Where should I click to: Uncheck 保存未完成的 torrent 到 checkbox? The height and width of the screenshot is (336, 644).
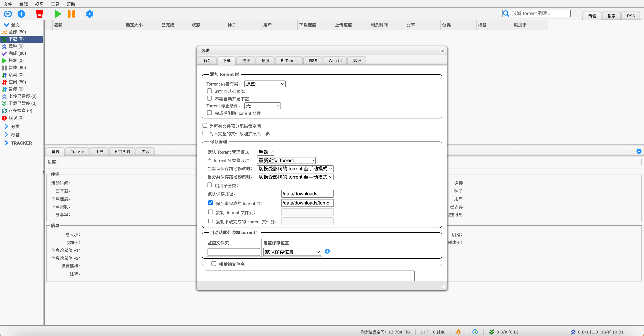click(211, 203)
